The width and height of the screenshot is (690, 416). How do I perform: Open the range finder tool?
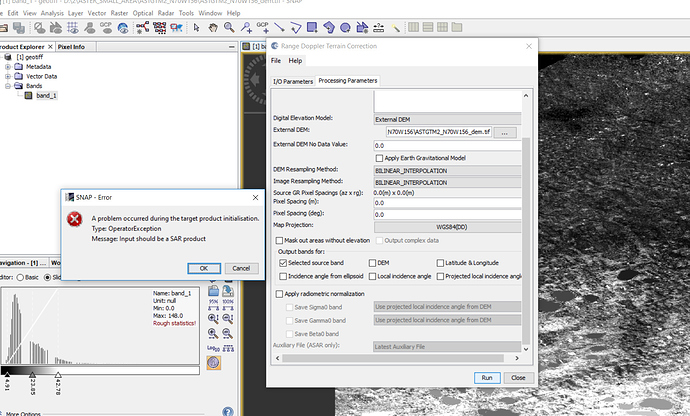[378, 28]
